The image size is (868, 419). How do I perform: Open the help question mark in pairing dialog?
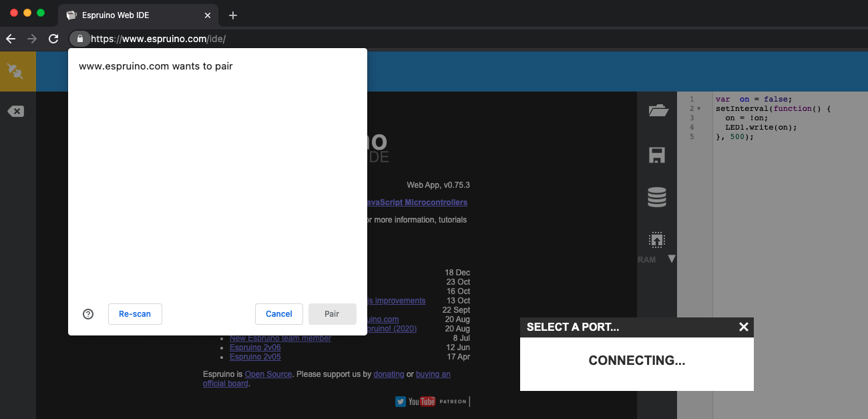(x=88, y=314)
